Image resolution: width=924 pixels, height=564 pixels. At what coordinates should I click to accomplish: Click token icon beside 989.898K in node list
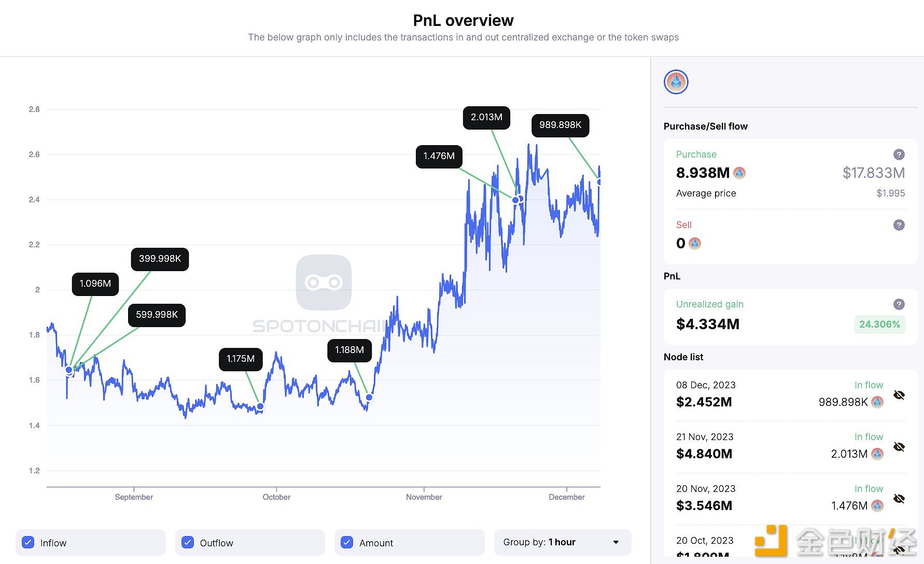click(x=877, y=402)
